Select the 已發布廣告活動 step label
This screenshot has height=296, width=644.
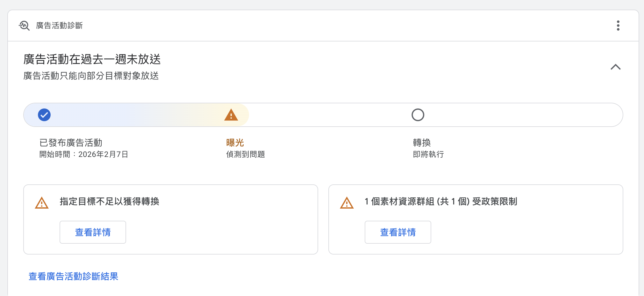(x=71, y=143)
